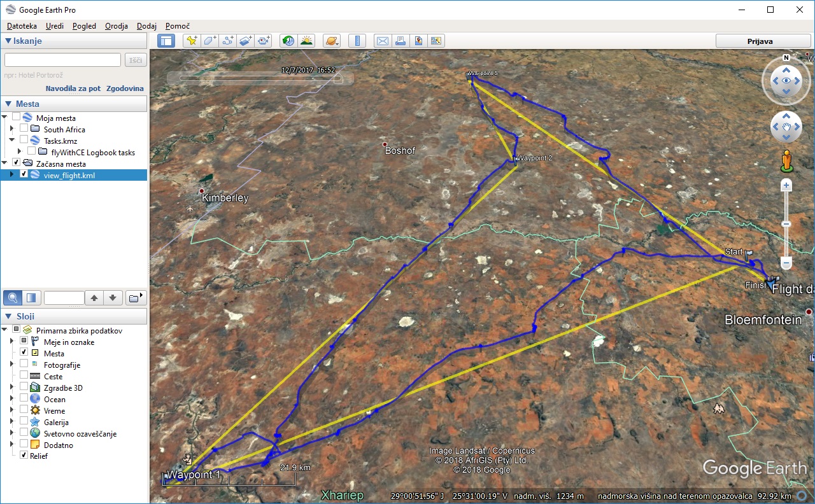Open the Datoteka menu

22,26
